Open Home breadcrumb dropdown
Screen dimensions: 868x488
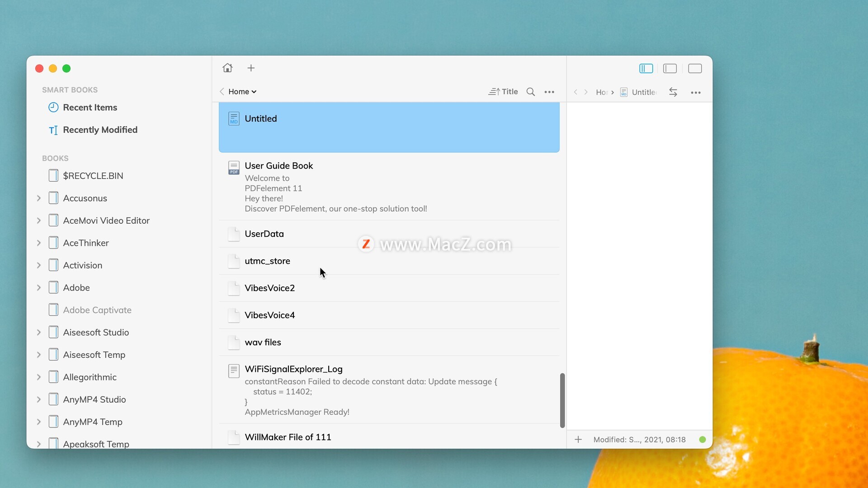[x=242, y=92]
